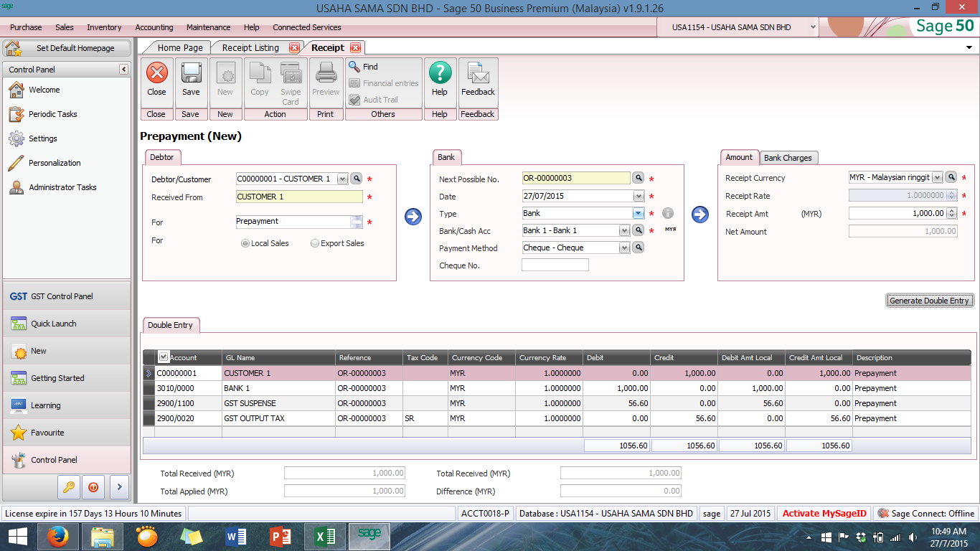Click the key icon at sidebar bottom

[70, 487]
